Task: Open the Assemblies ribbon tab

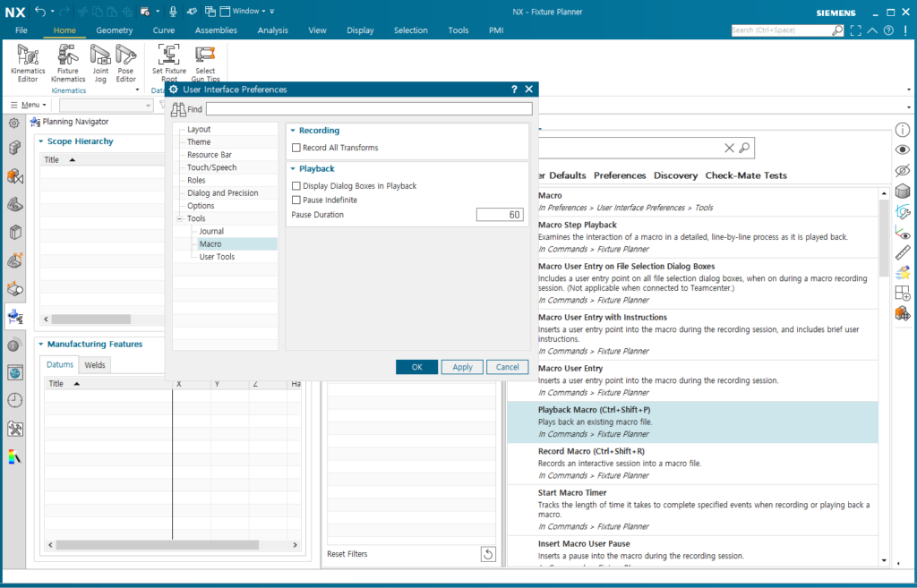Action: tap(216, 30)
